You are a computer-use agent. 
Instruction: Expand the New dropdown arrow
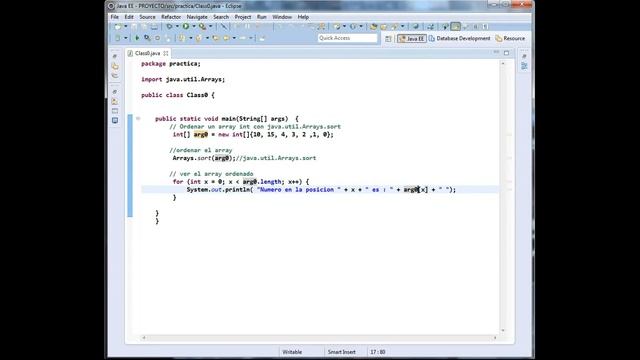pos(126,26)
